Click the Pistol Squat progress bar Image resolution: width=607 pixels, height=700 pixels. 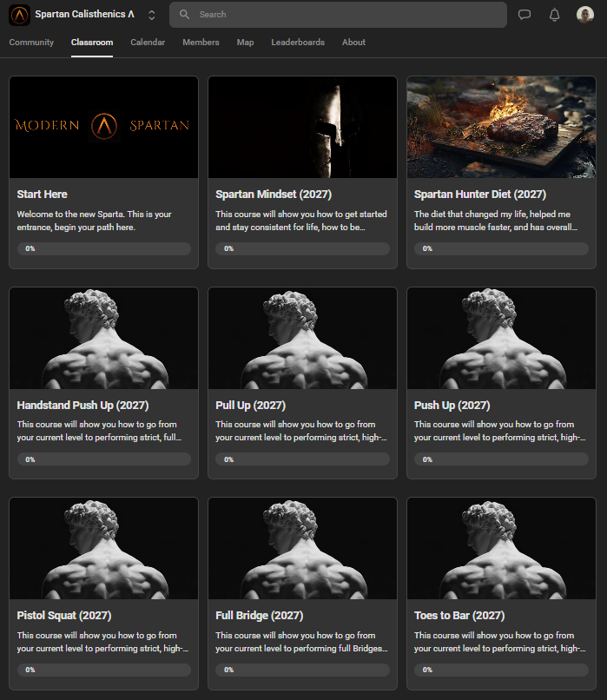click(104, 670)
